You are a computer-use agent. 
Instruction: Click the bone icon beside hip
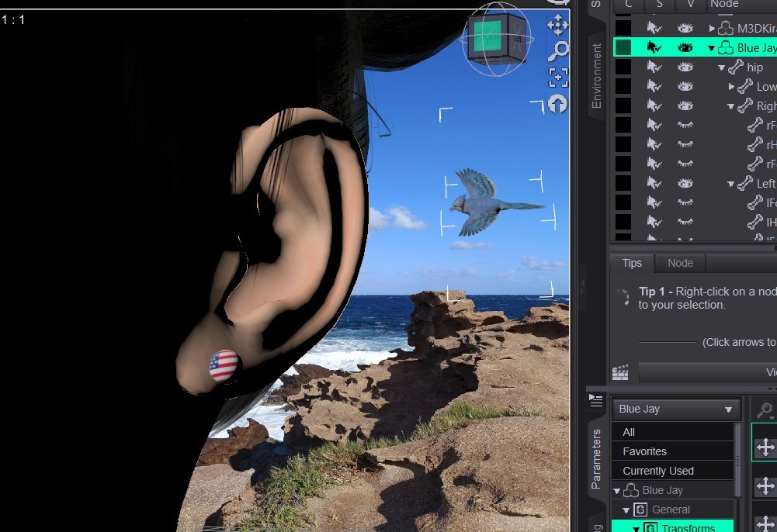click(736, 67)
